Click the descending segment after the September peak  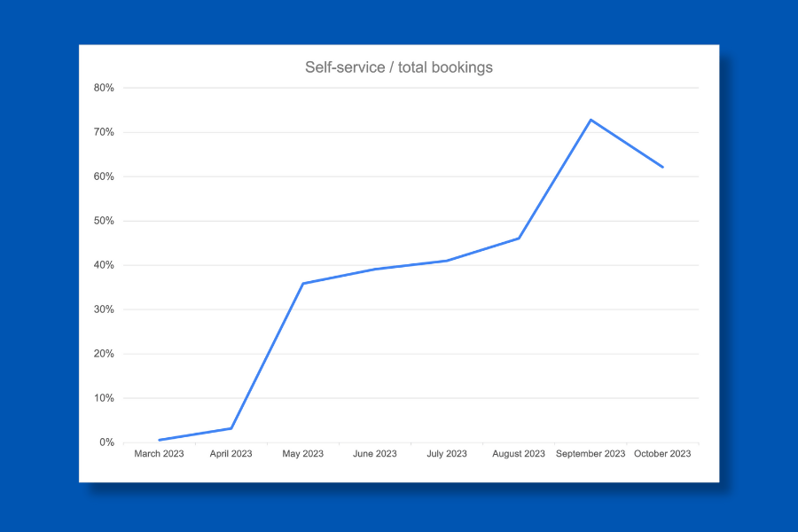(625, 142)
